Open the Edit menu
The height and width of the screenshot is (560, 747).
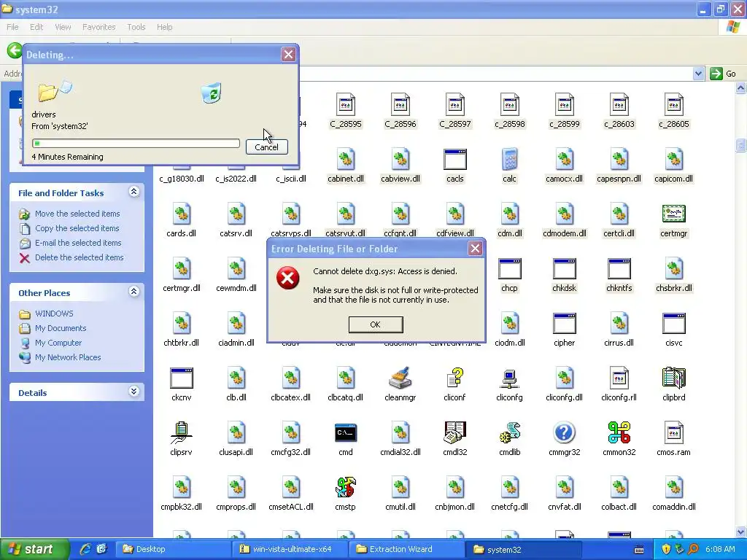[36, 27]
